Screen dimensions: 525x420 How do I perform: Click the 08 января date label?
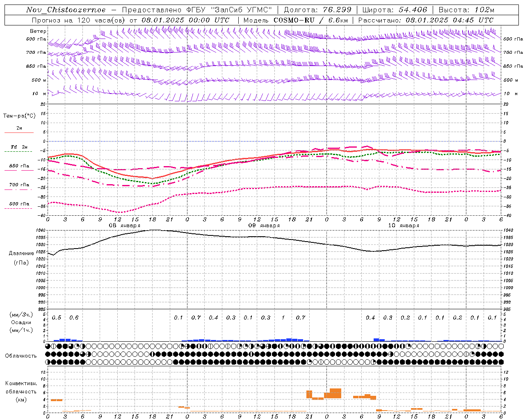124,226
